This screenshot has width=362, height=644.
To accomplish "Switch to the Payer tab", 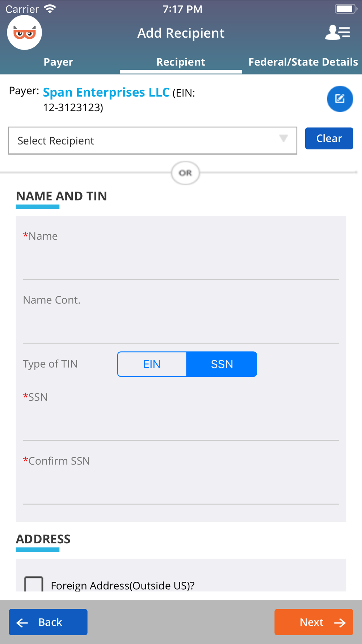I will click(x=58, y=62).
